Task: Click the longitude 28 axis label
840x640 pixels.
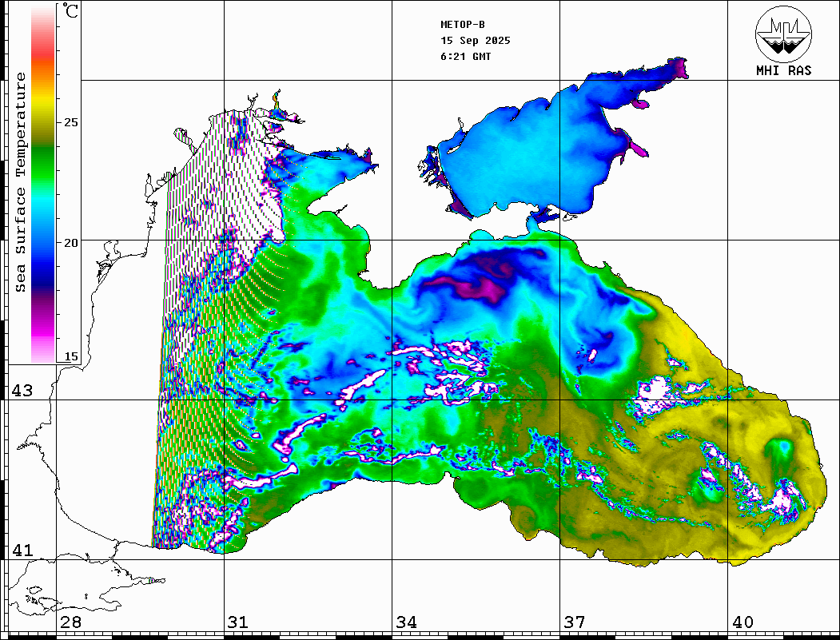Action: pyautogui.click(x=70, y=622)
